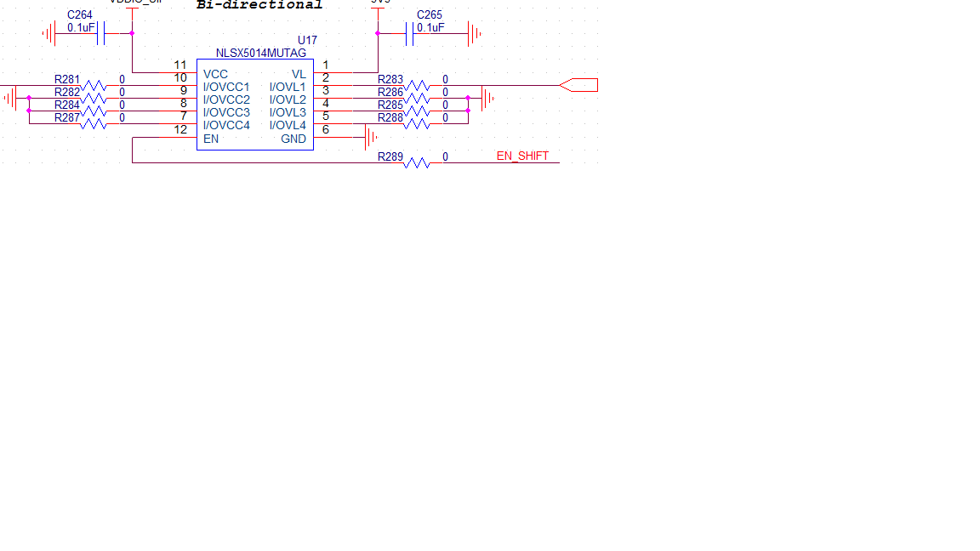
Task: Click the C265 reference designator
Action: [x=430, y=14]
